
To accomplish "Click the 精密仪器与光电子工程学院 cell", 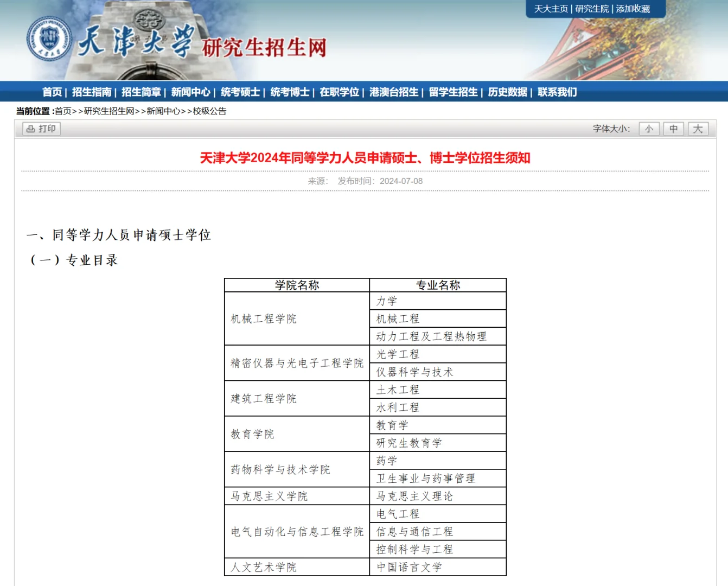I will 297,363.
